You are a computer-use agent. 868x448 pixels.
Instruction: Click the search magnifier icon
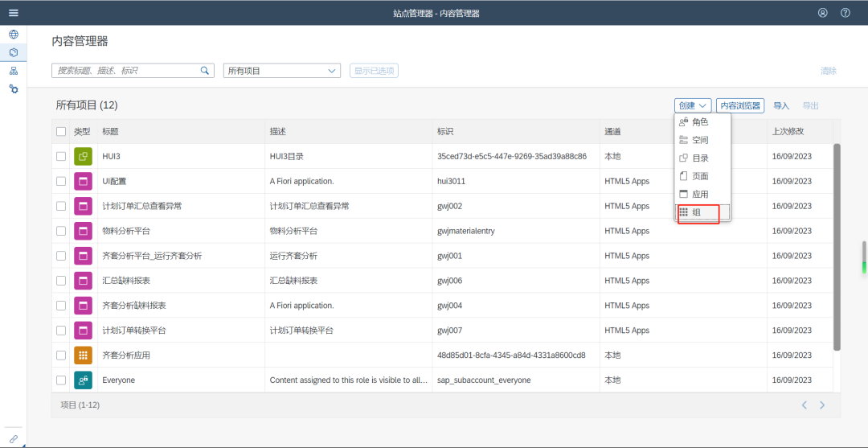[205, 70]
